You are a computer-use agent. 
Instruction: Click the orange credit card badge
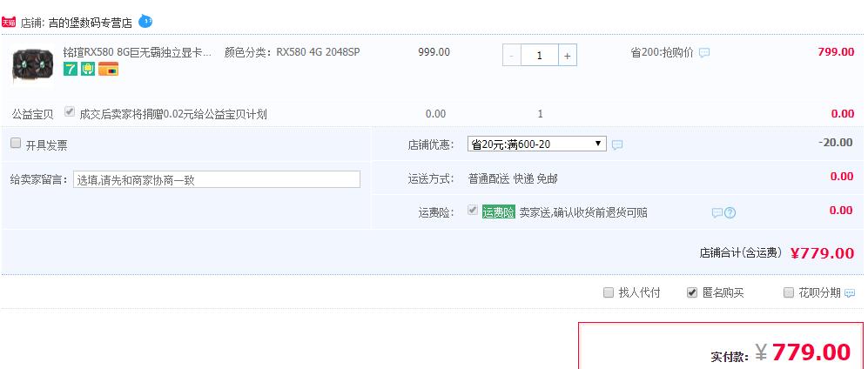pos(109,69)
